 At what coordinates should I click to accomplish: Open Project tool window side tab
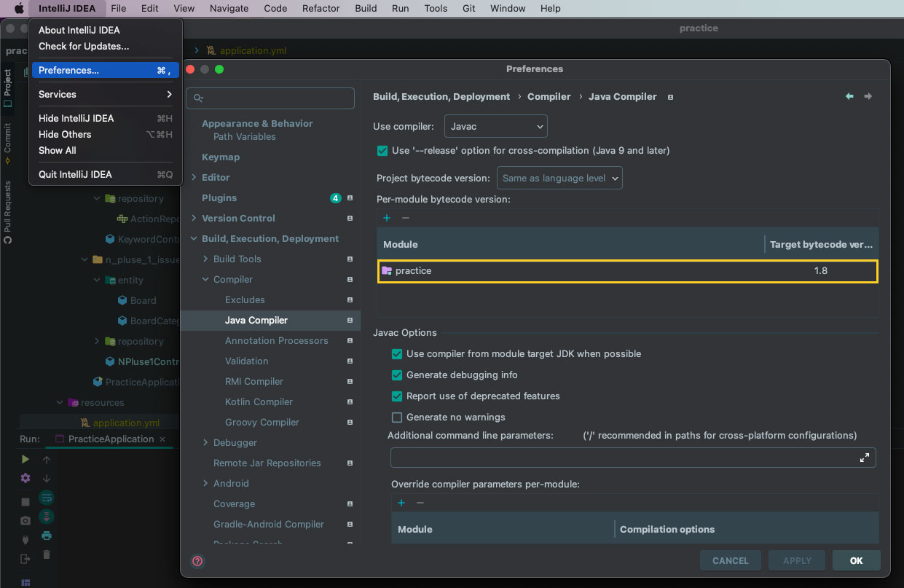[7, 89]
